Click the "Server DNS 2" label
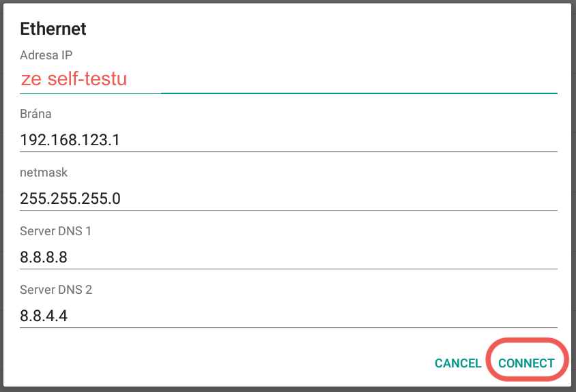Image resolution: width=576 pixels, height=392 pixels. tap(56, 290)
